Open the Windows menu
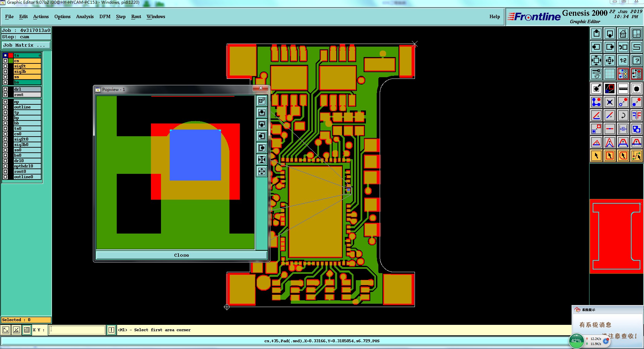 click(156, 16)
